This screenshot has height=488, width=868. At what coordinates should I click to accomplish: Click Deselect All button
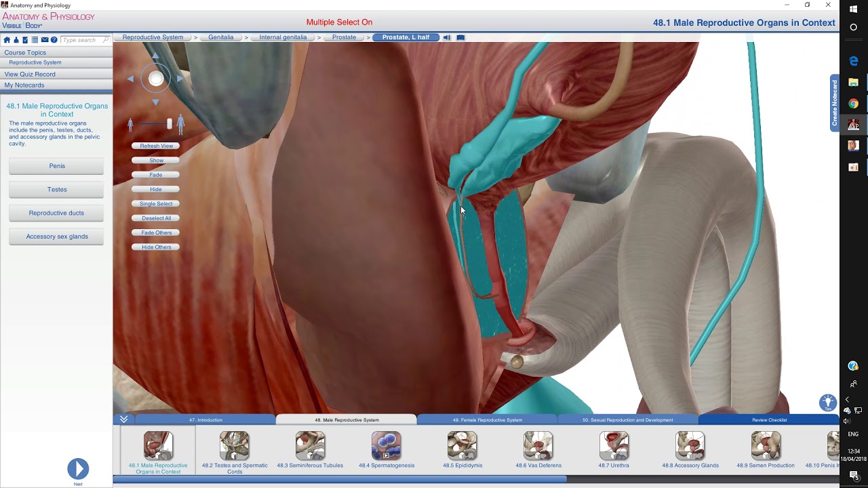(156, 218)
